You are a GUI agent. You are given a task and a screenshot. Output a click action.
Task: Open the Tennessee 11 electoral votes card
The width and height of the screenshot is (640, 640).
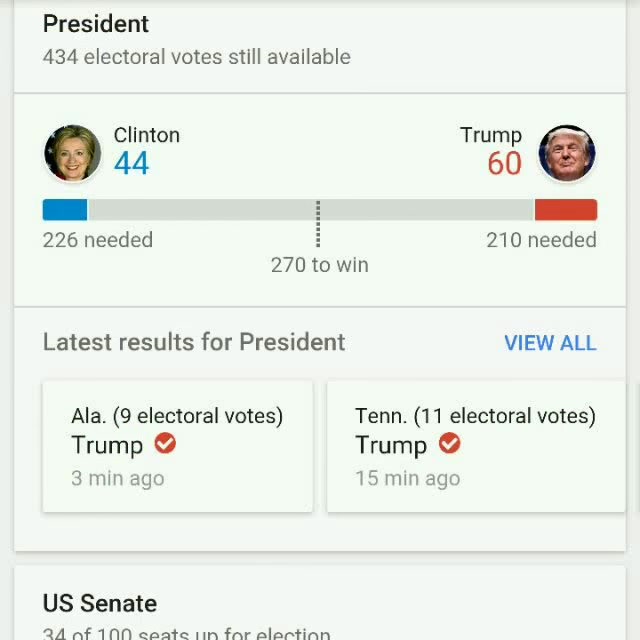click(x=475, y=446)
